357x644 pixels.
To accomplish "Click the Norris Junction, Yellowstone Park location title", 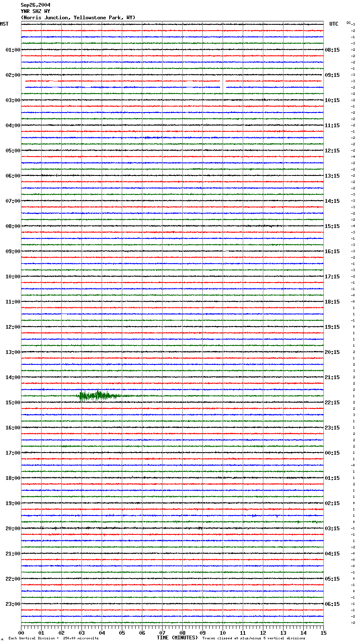I will 78,18.
